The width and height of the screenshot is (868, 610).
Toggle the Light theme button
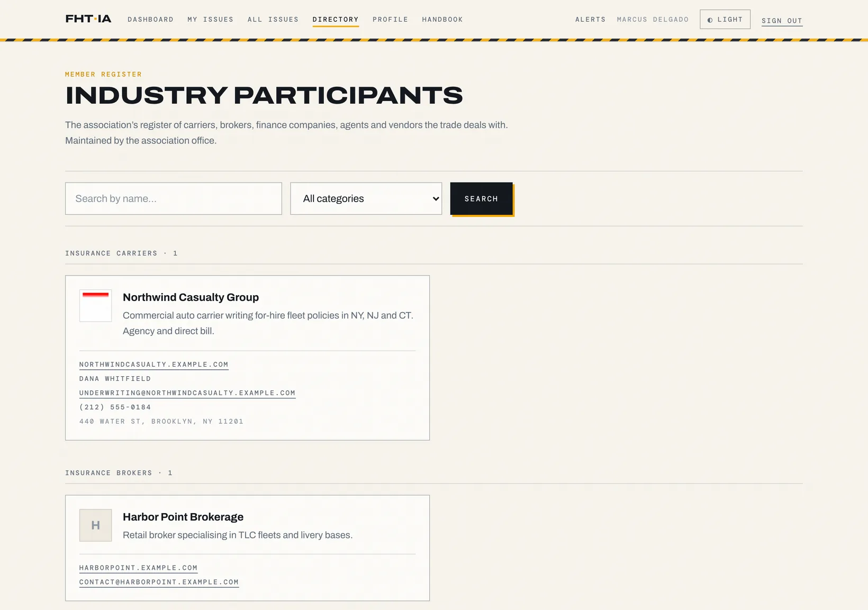click(725, 20)
